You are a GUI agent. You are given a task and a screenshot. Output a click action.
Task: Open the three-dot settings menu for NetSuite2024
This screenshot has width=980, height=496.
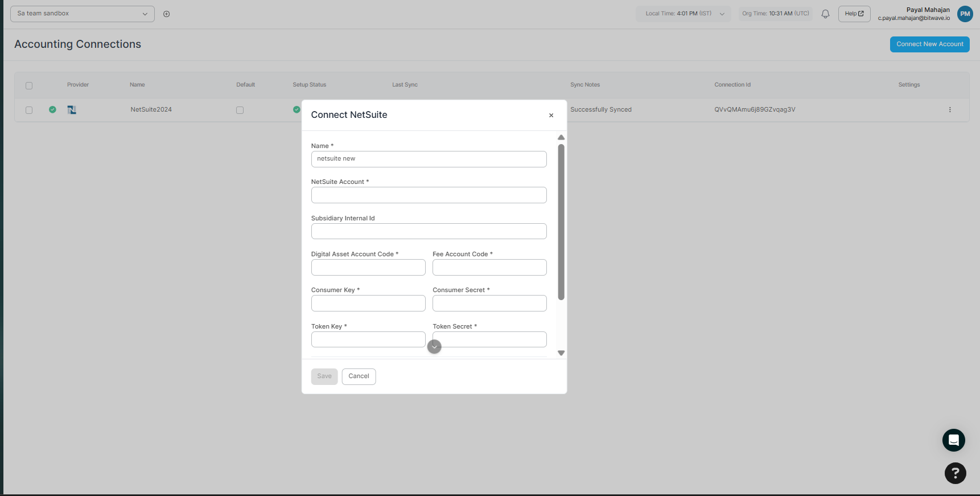(950, 110)
